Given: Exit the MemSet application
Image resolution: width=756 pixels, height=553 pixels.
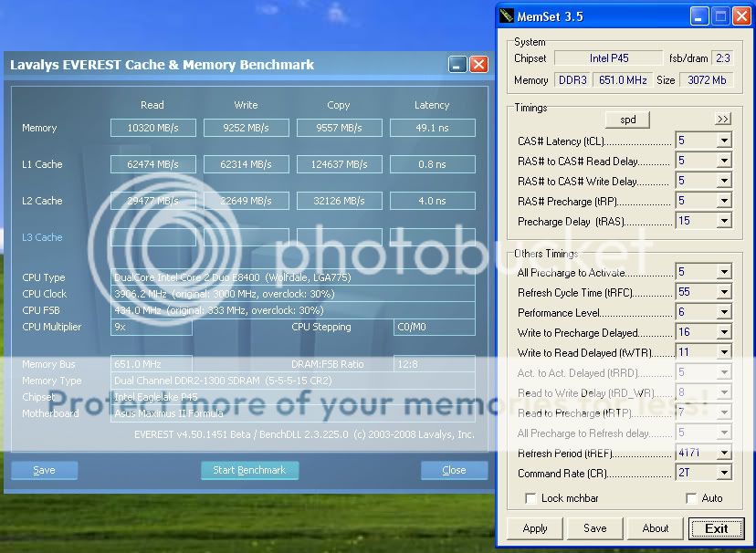Looking at the screenshot, I should click(716, 528).
